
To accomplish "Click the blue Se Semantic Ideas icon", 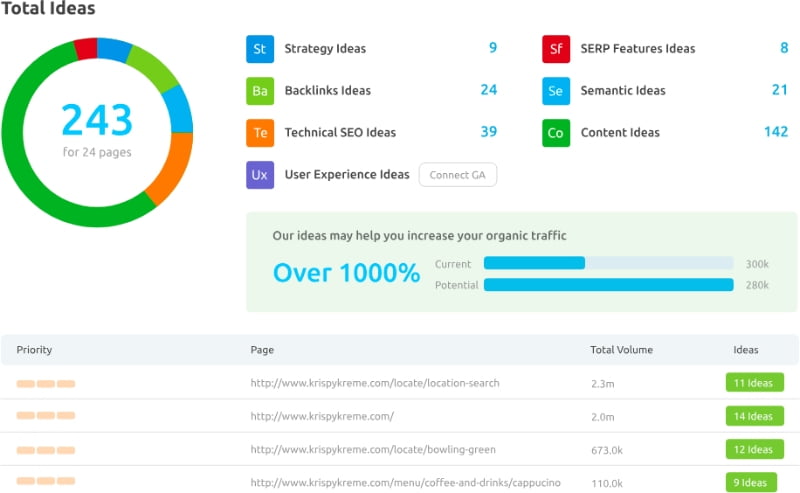I will tap(556, 91).
